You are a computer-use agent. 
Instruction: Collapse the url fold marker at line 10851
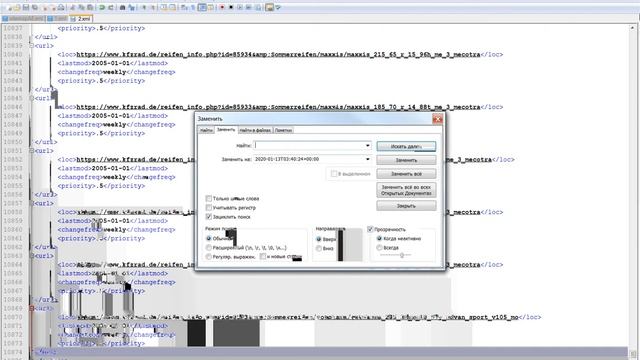[x=32, y=151]
